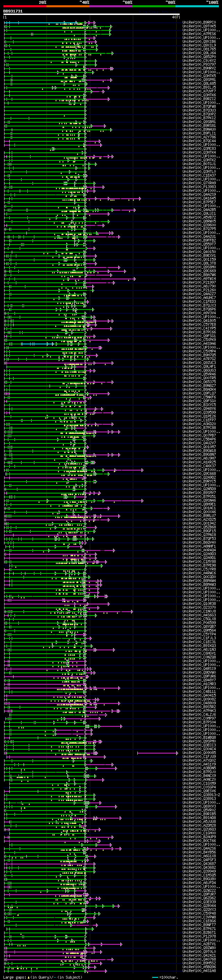222x980 pixels.
Task: Click hit label UniRef100_B9HRV2
Action: (199, 68)
